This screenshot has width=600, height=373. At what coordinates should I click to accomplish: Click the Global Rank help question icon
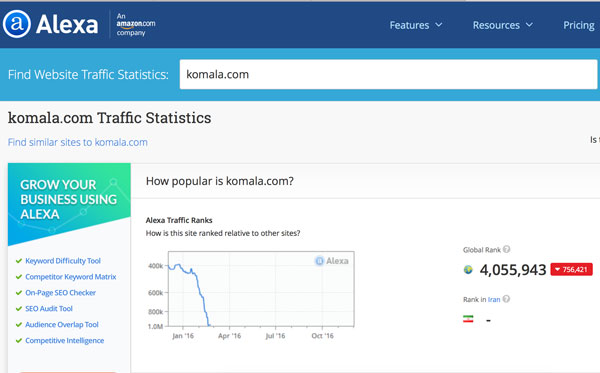click(x=506, y=249)
